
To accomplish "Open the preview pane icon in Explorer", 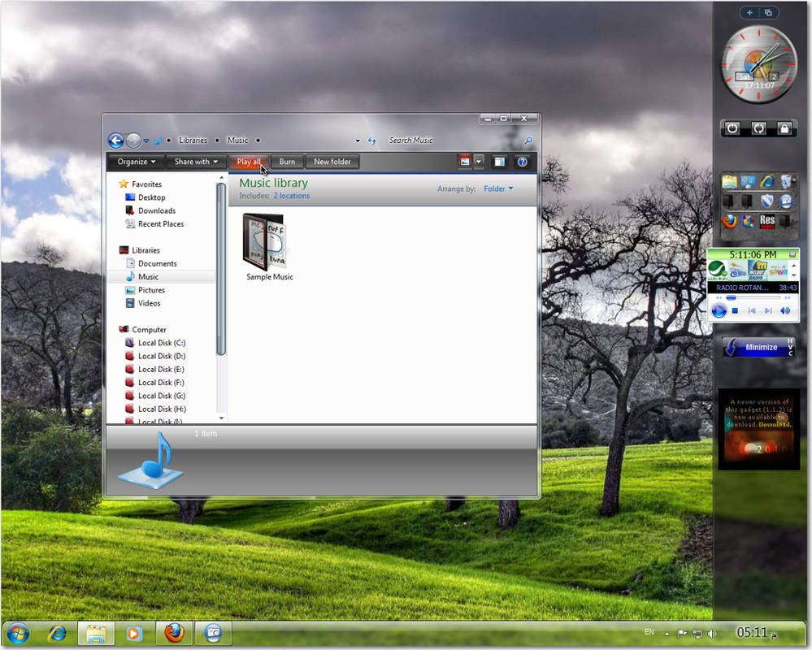I will click(497, 161).
